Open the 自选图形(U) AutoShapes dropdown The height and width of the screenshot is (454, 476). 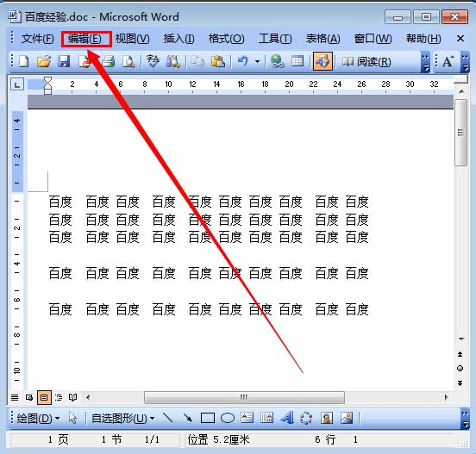[123, 419]
